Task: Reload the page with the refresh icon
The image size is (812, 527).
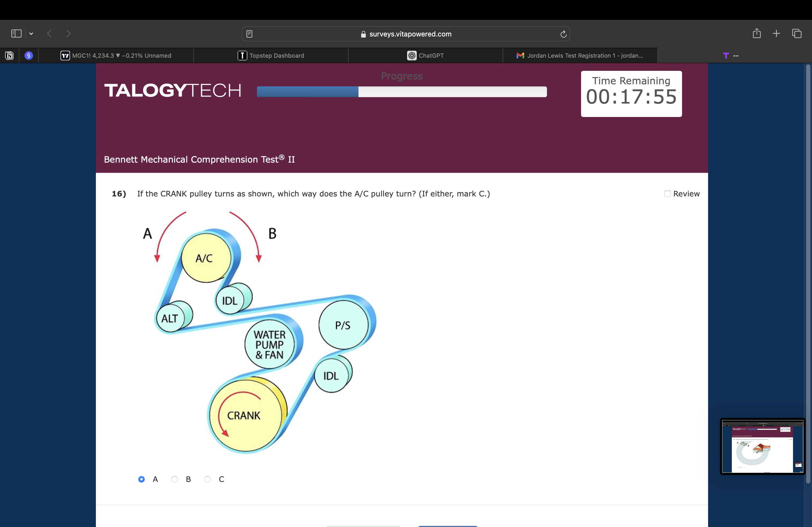Action: [x=563, y=34]
